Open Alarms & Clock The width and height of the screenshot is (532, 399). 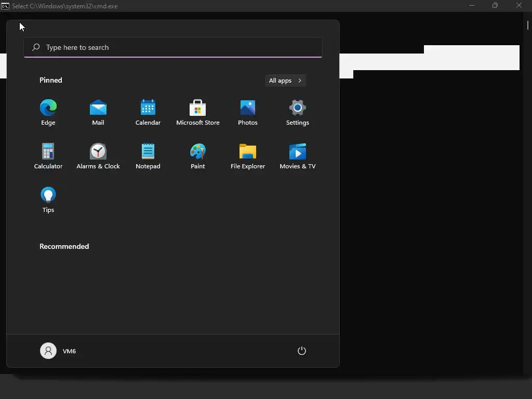pyautogui.click(x=98, y=156)
